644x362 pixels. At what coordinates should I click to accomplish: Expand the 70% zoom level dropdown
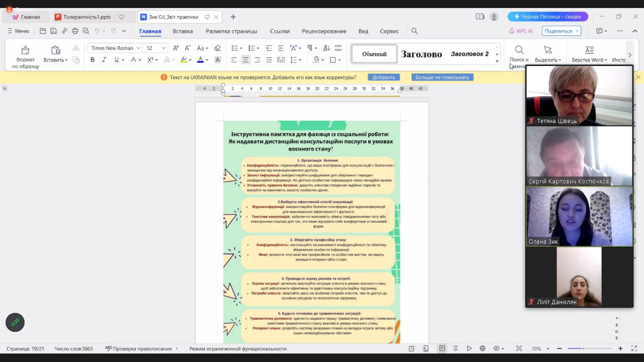pos(539,348)
